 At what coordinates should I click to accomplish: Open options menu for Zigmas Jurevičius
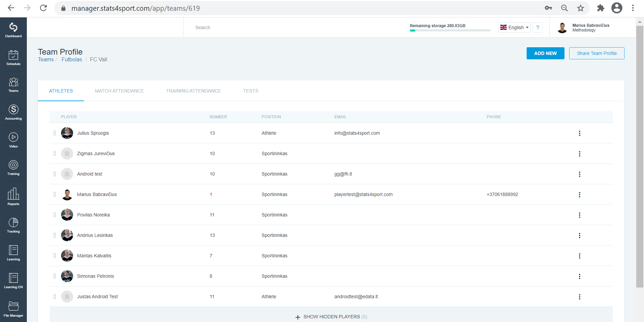579,154
